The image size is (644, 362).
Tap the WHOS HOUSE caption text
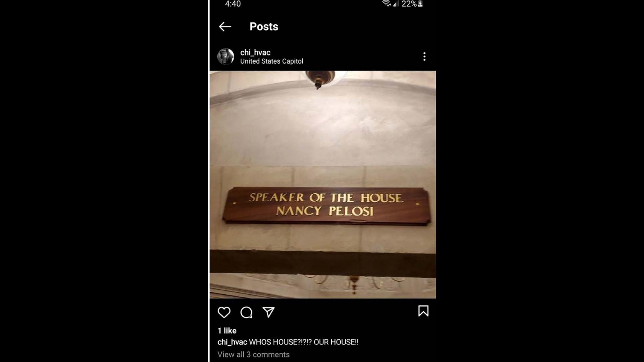point(304,342)
